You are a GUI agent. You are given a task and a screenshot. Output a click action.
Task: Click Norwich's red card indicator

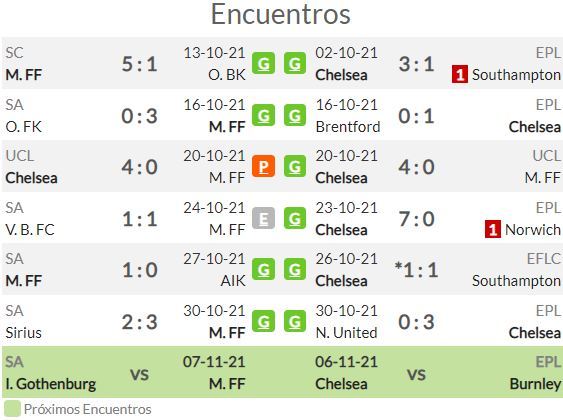[x=493, y=229]
